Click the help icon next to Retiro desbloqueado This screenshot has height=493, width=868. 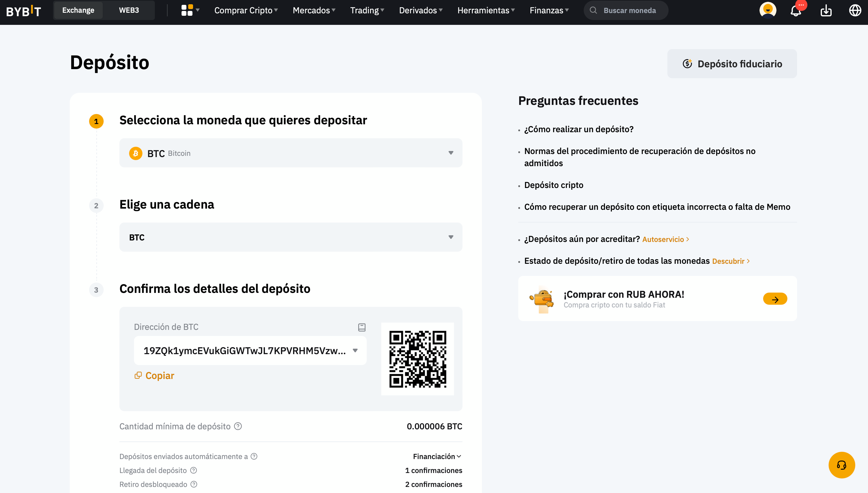[x=194, y=484]
